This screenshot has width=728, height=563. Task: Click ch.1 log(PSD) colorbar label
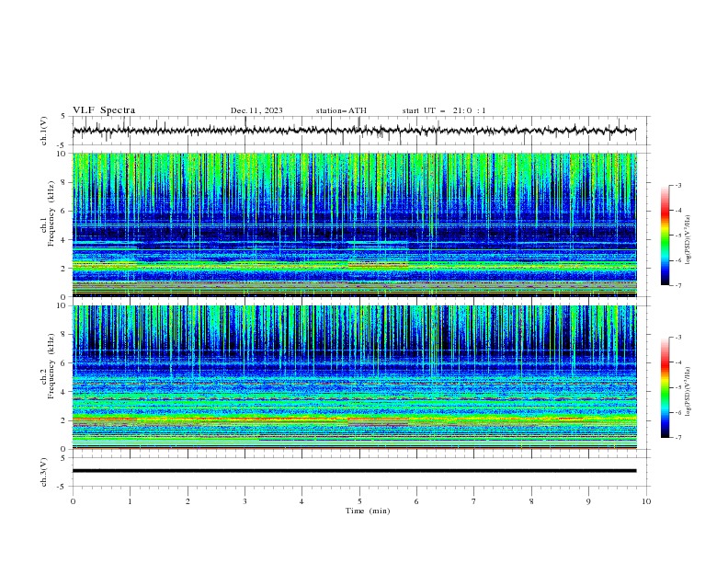coord(688,240)
